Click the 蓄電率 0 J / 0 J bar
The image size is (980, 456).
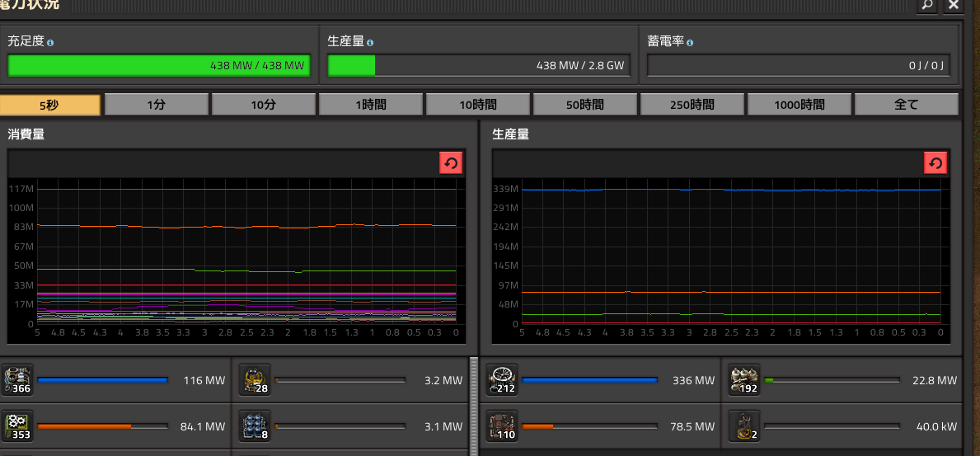click(799, 65)
